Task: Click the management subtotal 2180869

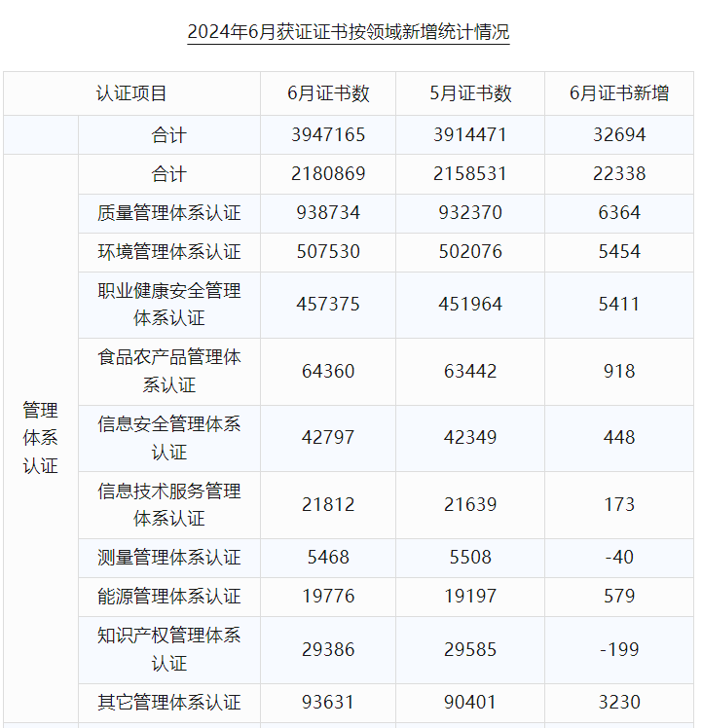Action: [328, 173]
